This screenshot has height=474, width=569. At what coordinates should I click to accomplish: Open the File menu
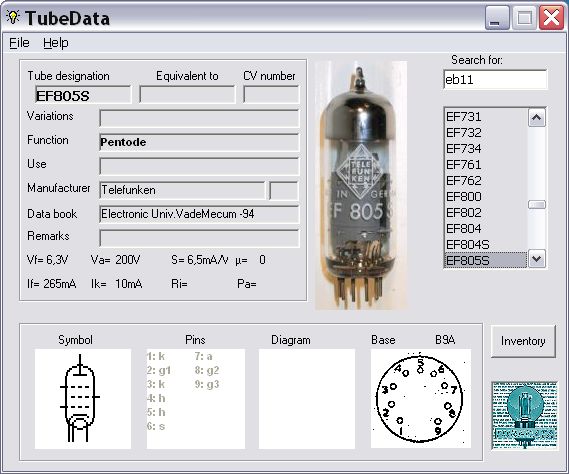[19, 43]
